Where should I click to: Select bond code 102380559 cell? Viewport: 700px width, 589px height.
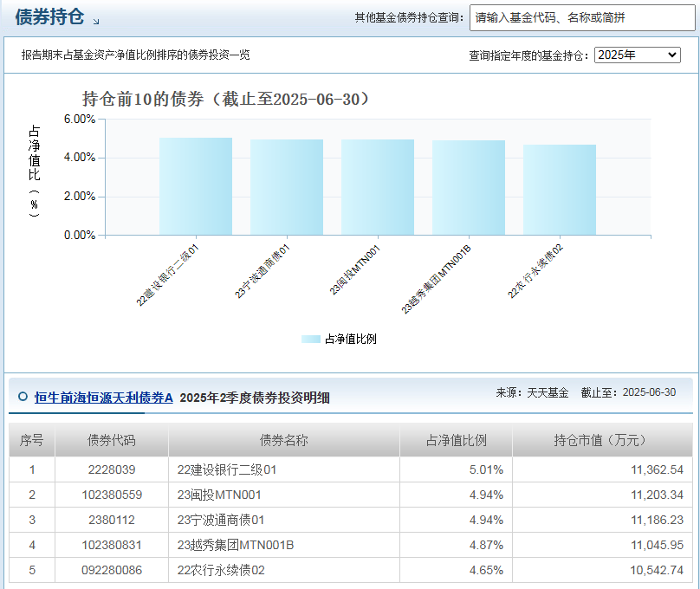(112, 495)
